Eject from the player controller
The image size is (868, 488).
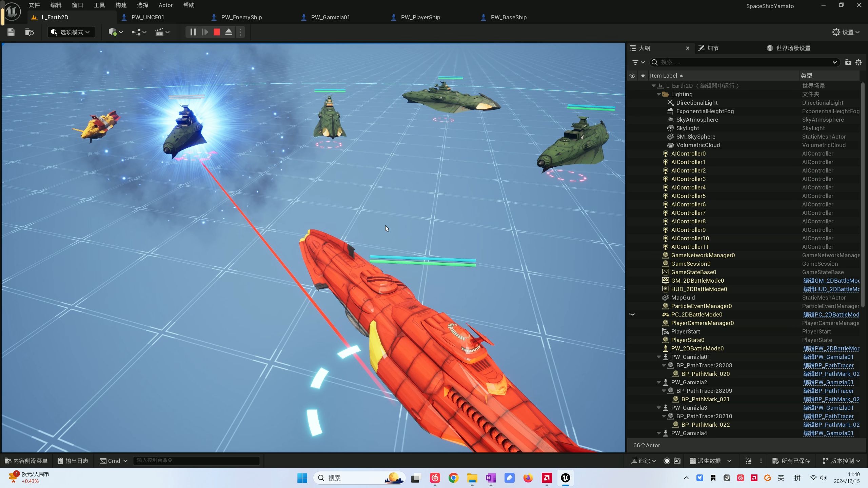[229, 32]
